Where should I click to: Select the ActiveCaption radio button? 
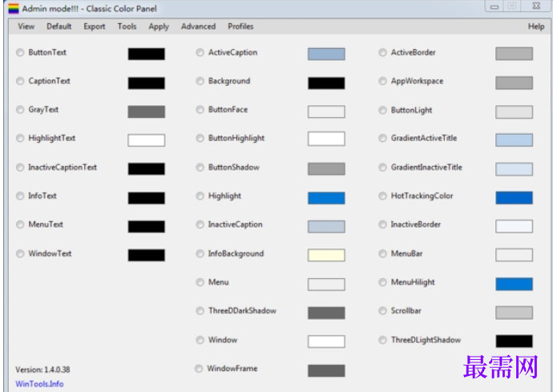(200, 53)
